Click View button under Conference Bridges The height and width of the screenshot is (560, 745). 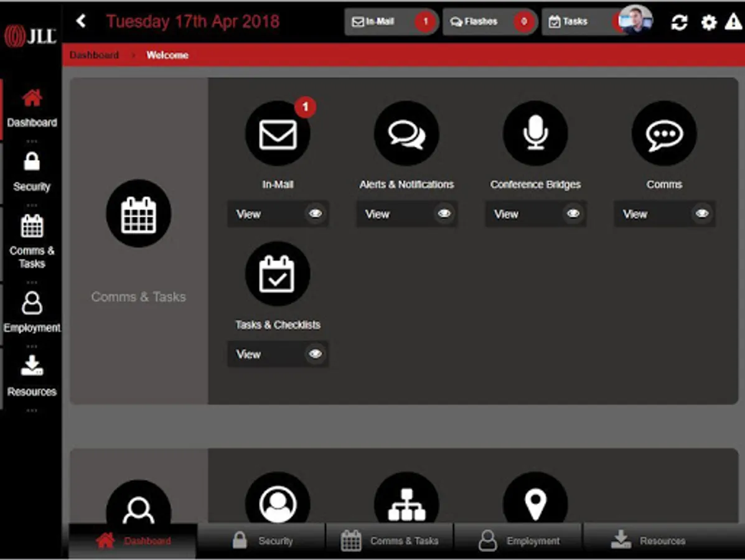[535, 214]
